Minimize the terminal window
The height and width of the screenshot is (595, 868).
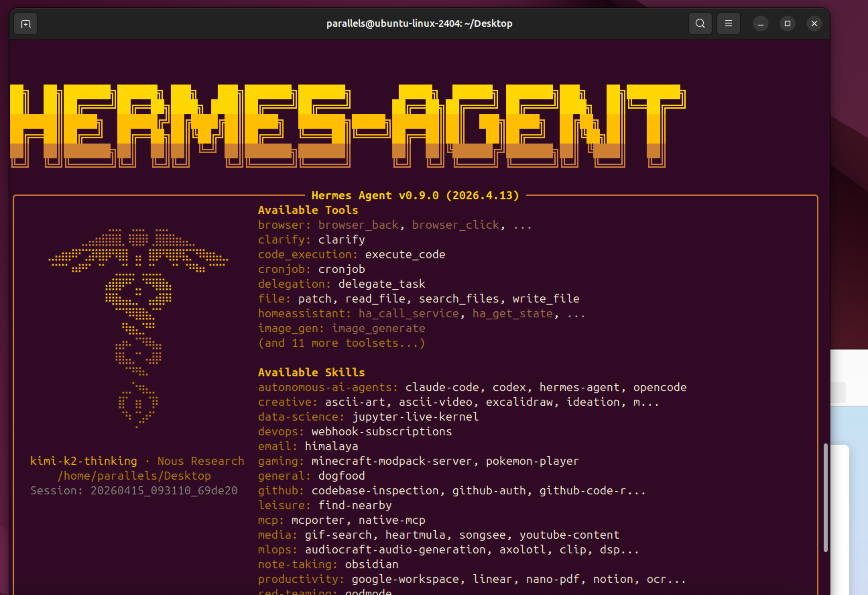tap(760, 23)
